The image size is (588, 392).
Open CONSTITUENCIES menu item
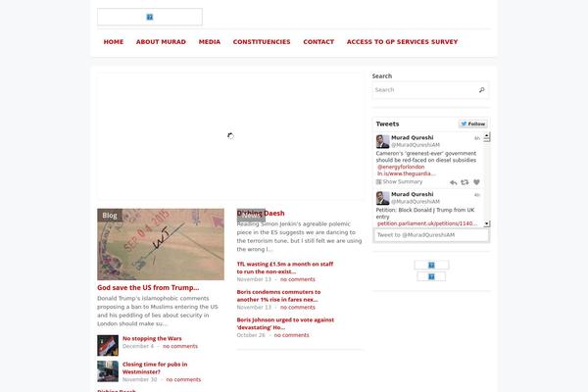click(262, 42)
